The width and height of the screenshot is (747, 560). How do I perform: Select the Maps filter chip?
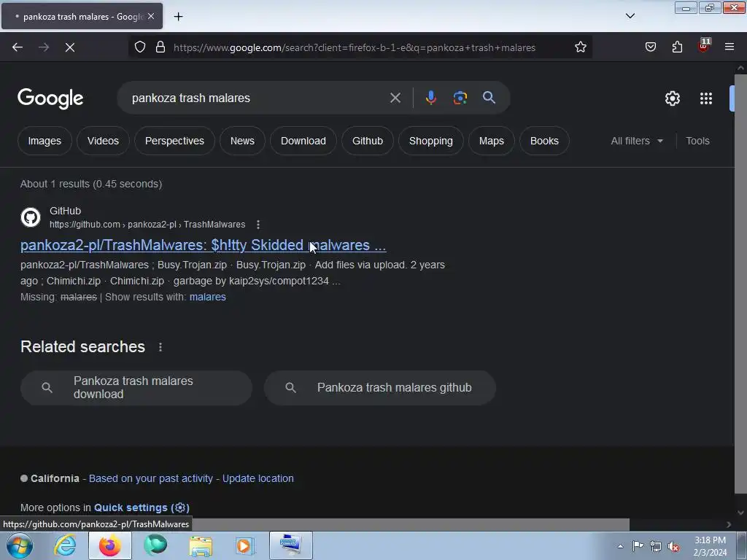[491, 141]
